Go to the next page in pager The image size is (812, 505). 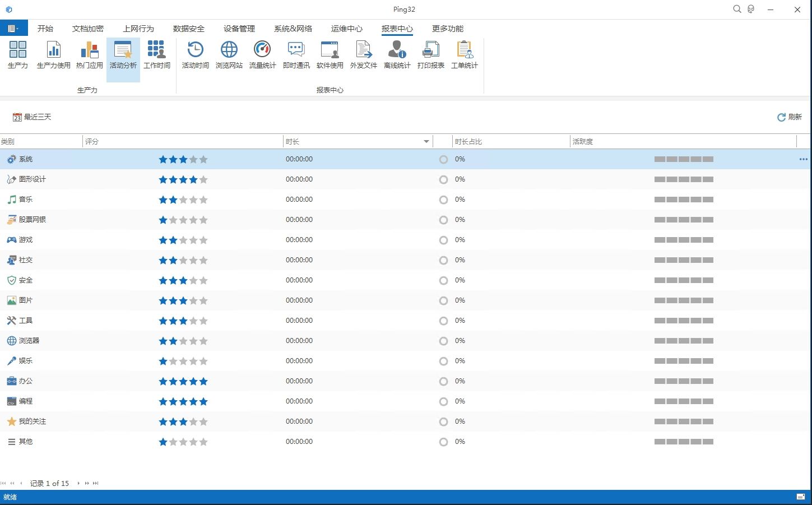(87, 483)
